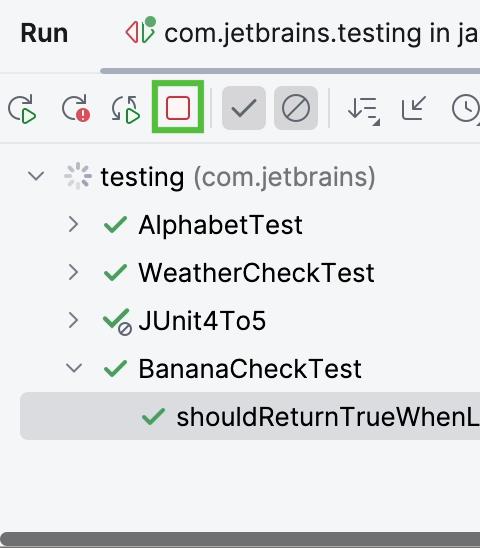Image resolution: width=480 pixels, height=548 pixels.
Task: Select the shouldReturnTrueWhenL test method
Action: pos(250,416)
